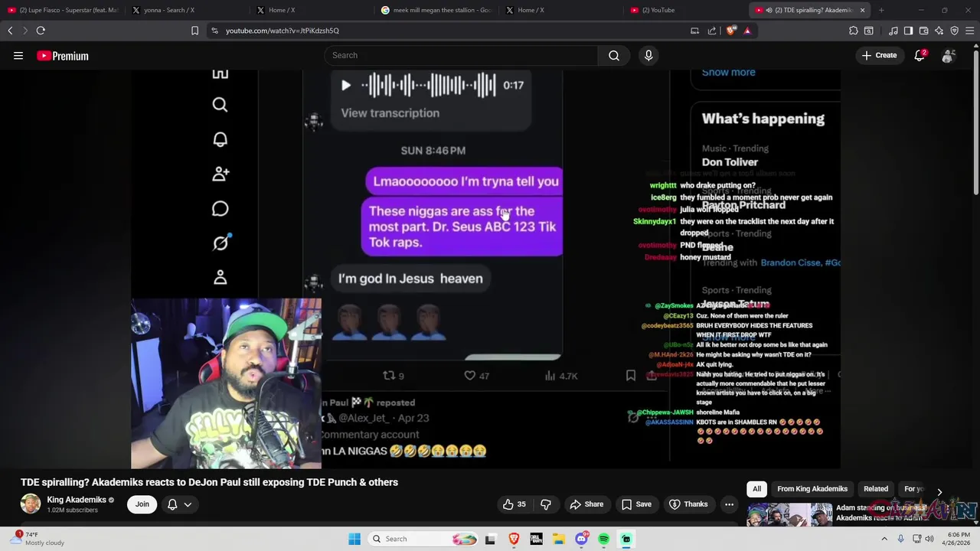Share this page from the address bar
Image resolution: width=980 pixels, height=551 pixels.
(712, 31)
